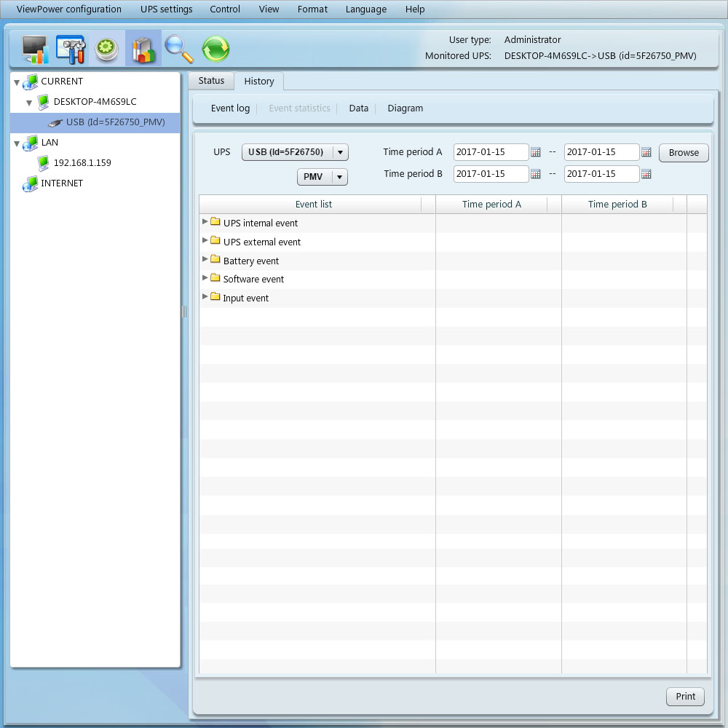Click UPS internal event folder icon
This screenshot has height=728, width=728.
pos(215,221)
